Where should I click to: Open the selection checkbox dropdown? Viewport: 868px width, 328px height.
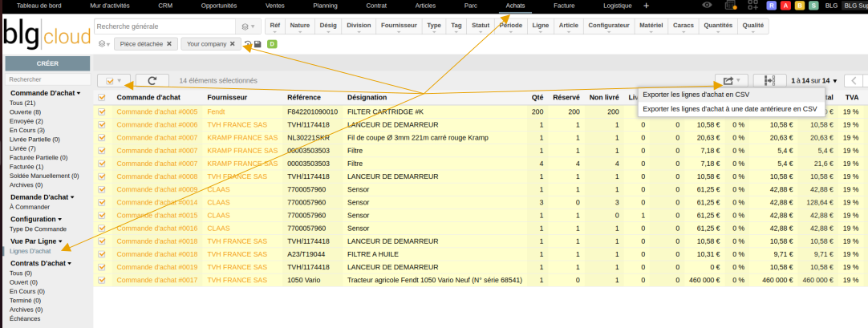(x=113, y=81)
